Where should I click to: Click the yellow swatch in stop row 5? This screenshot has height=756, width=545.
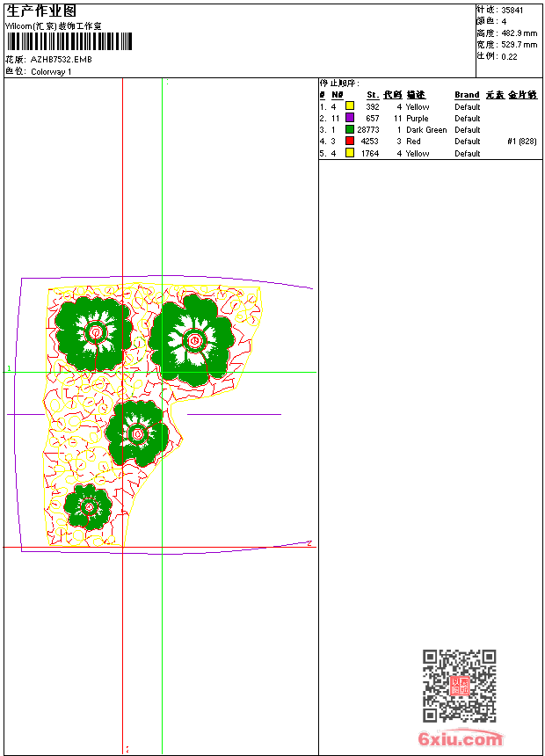(x=350, y=153)
